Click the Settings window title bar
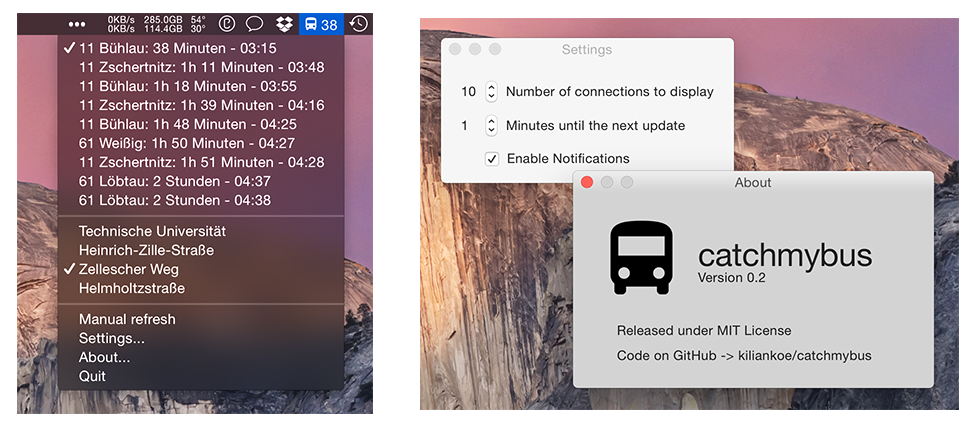The width and height of the screenshot is (978, 433). pyautogui.click(x=587, y=49)
